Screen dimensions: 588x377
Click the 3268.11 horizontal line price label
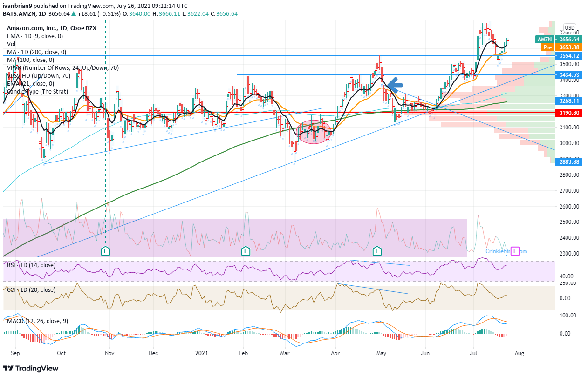click(569, 101)
